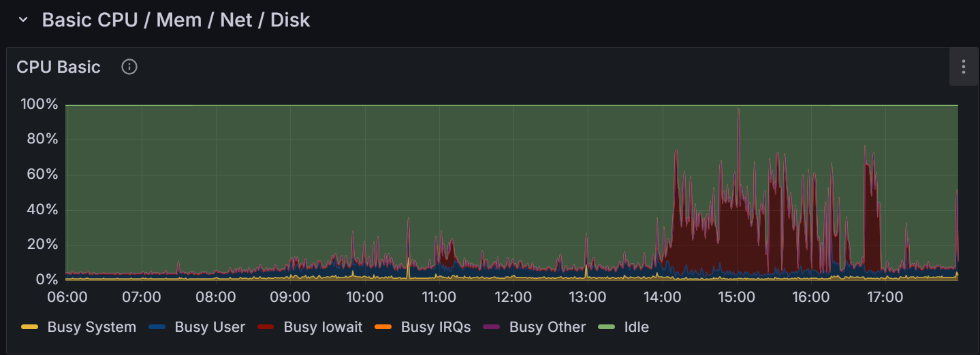Image resolution: width=980 pixels, height=355 pixels.
Task: Click the 17:00 x-axis time label
Action: (x=885, y=297)
